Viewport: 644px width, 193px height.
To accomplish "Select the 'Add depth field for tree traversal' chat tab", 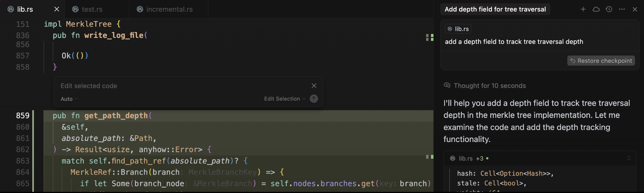I will 495,9.
